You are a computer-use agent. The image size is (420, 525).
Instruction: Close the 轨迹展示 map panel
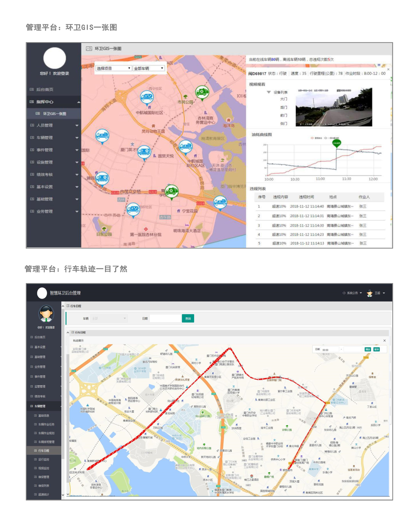click(x=384, y=341)
